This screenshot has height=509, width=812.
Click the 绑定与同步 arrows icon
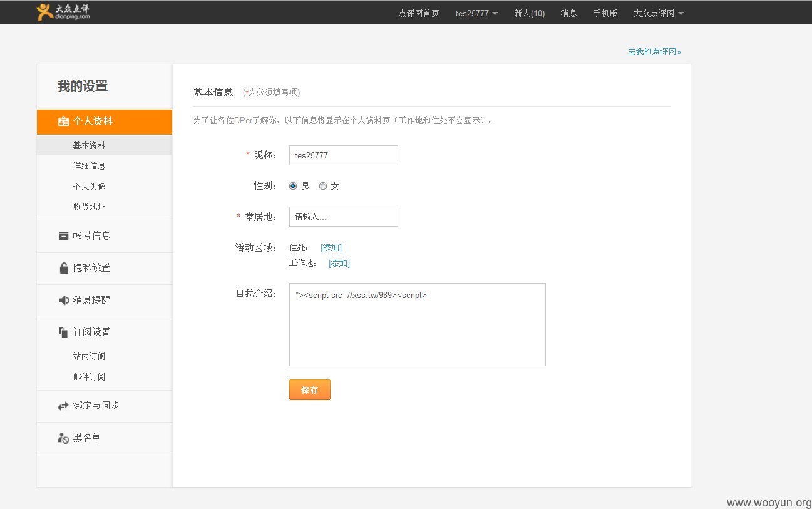coord(63,406)
